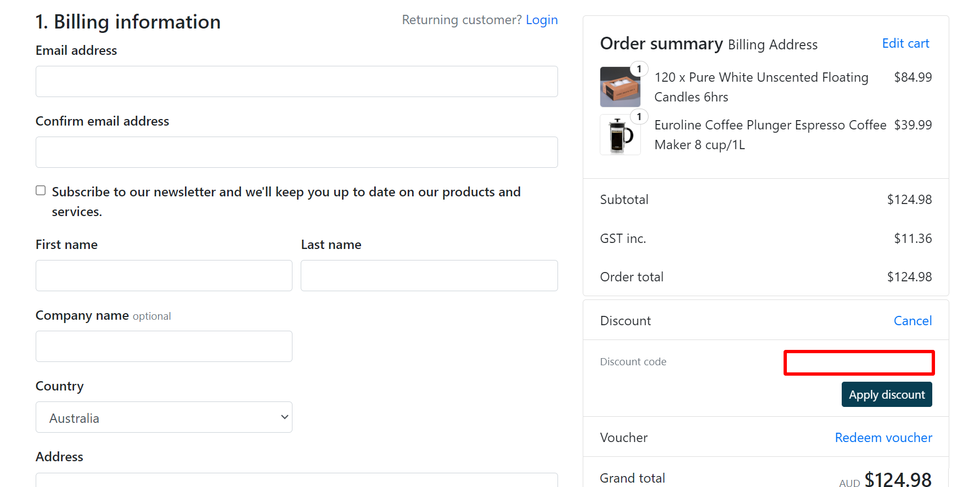Click the quantity badge on the coffee maker
980x487 pixels.
coord(639,117)
